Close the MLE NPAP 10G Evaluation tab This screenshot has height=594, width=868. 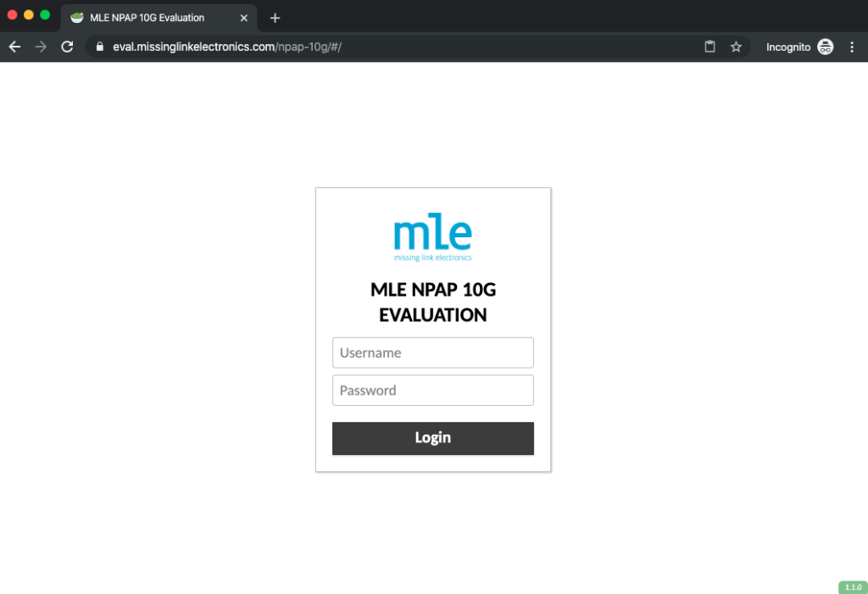coord(244,18)
